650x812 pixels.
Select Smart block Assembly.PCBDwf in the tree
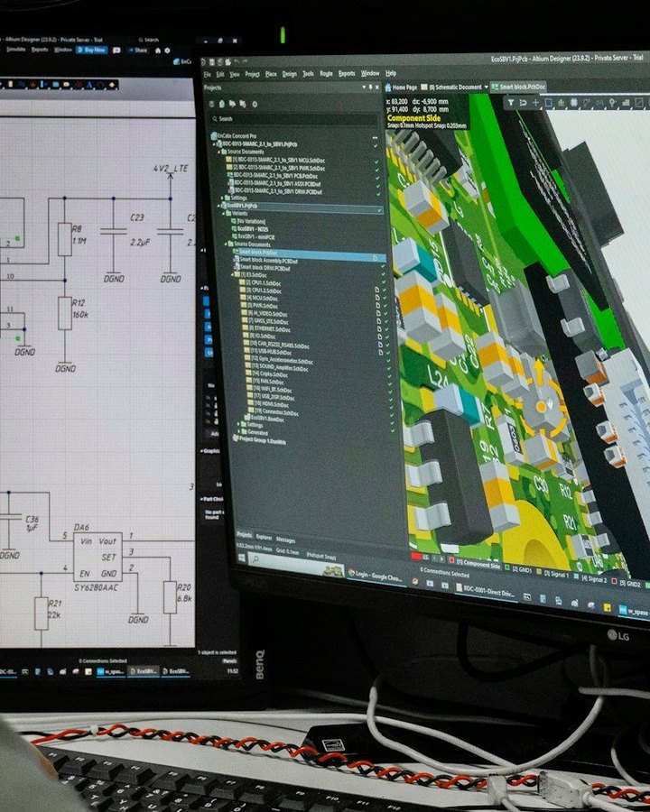(x=268, y=261)
